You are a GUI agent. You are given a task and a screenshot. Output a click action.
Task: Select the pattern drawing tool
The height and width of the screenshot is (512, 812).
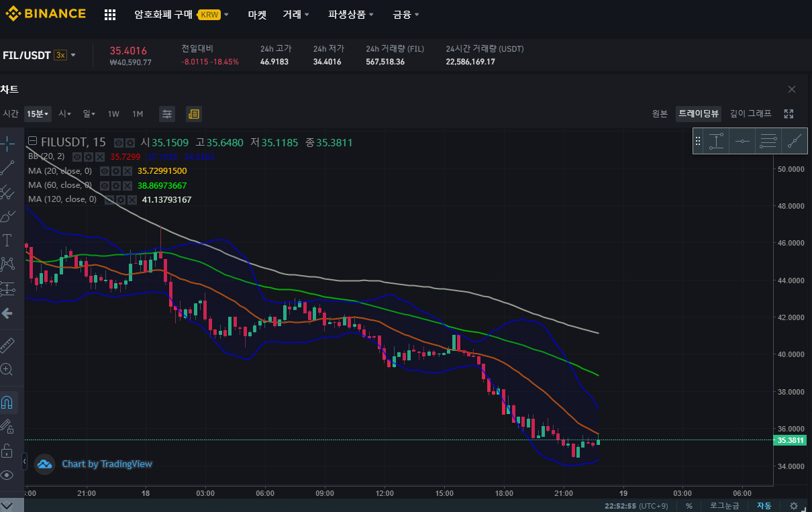(7, 264)
